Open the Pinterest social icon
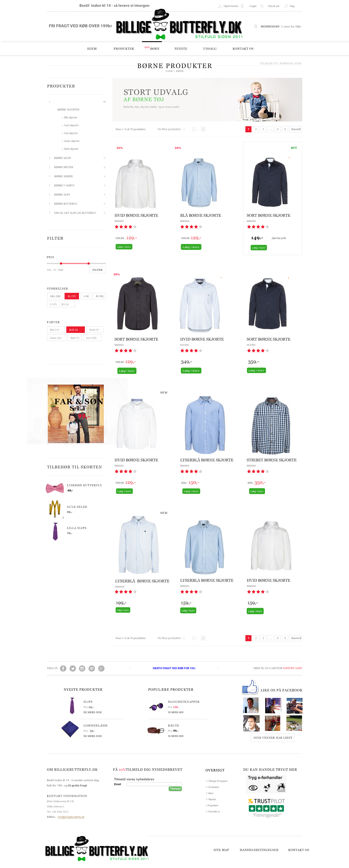The height and width of the screenshot is (868, 349). point(92,668)
